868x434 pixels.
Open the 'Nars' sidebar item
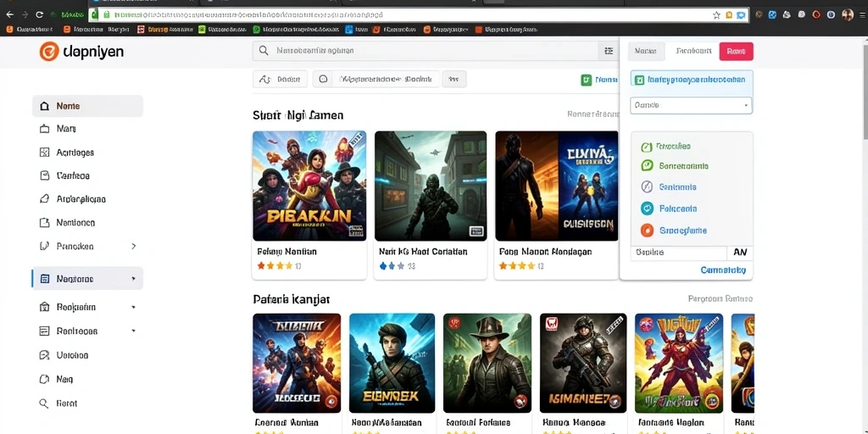(66, 129)
